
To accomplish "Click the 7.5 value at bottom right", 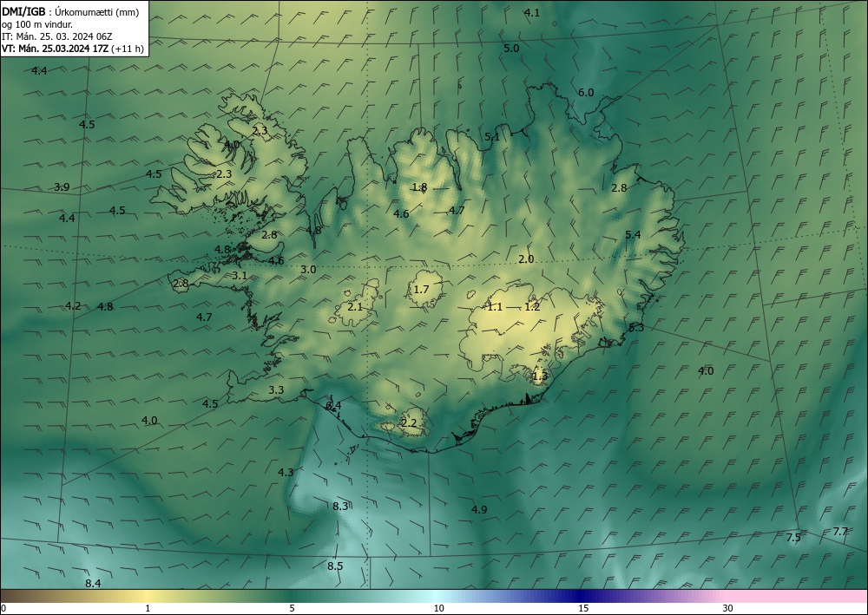I will [793, 537].
